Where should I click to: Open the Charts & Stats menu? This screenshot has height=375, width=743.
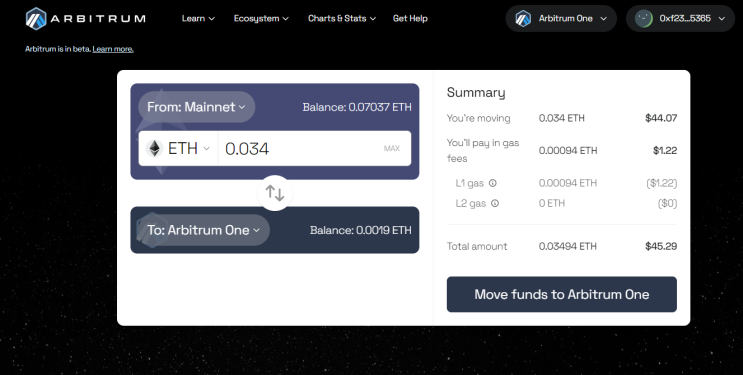click(x=342, y=18)
